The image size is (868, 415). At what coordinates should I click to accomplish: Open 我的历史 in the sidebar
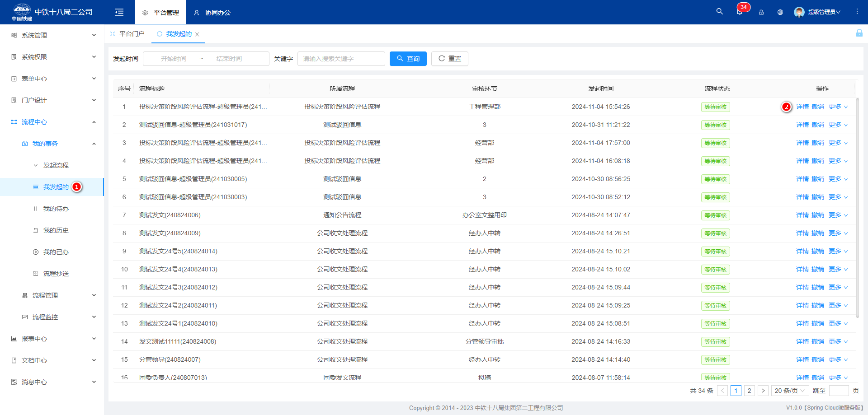coord(56,230)
